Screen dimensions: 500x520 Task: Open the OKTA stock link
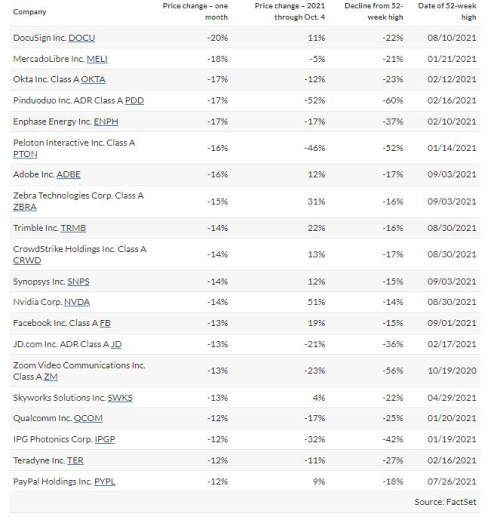pyautogui.click(x=93, y=80)
